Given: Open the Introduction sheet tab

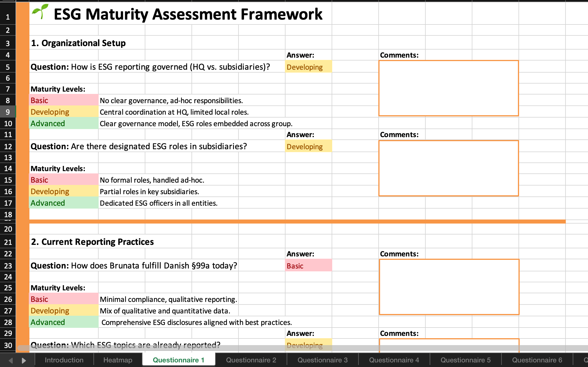Looking at the screenshot, I should pyautogui.click(x=64, y=360).
